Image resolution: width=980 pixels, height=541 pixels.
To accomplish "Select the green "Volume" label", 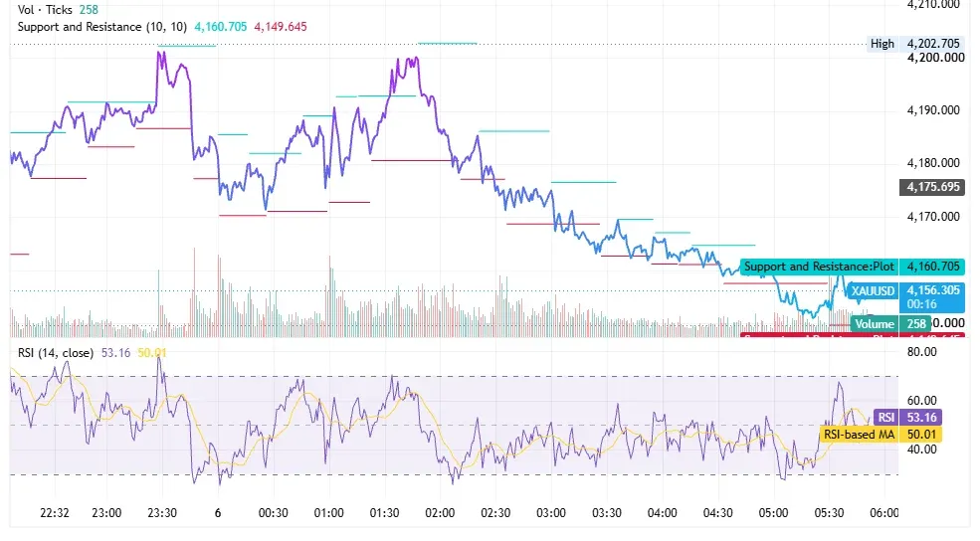I will (x=874, y=323).
